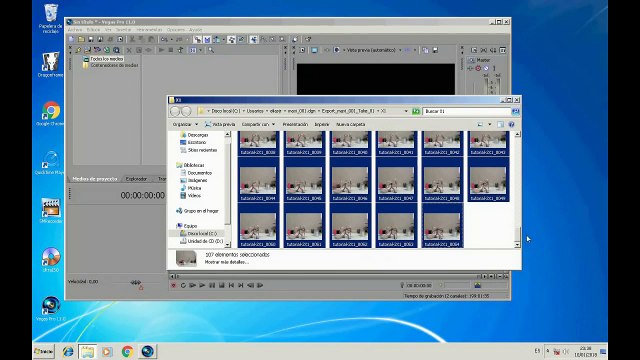640x360 pixels.
Task: Click Explorer back navigation button
Action: pos(175,111)
